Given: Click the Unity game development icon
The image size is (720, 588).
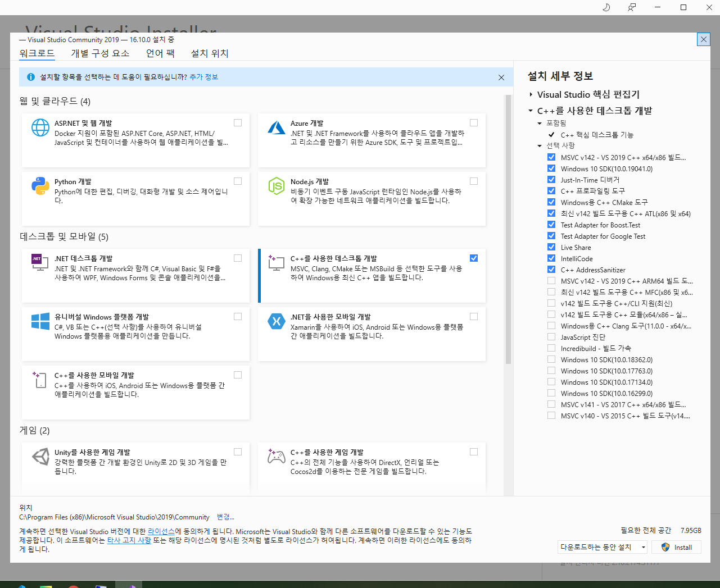Looking at the screenshot, I should pos(40,457).
